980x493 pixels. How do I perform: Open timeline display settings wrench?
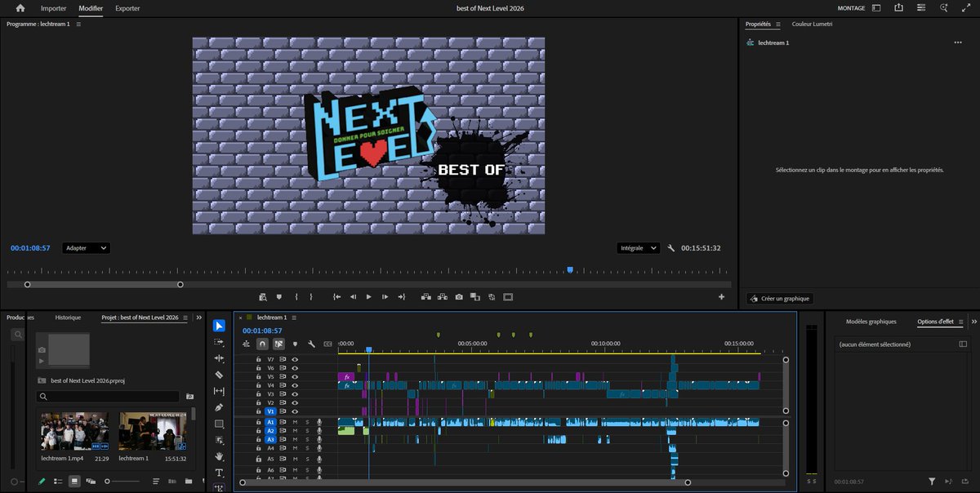pos(311,344)
